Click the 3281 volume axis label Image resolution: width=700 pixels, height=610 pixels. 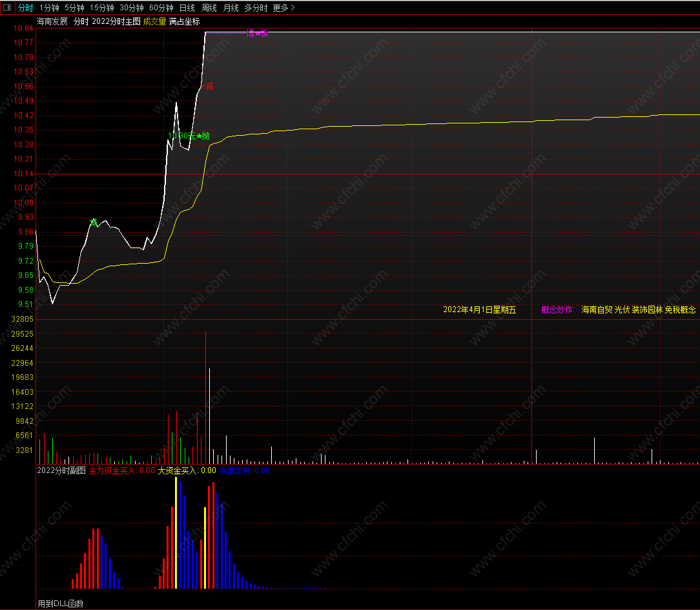pyautogui.click(x=24, y=450)
